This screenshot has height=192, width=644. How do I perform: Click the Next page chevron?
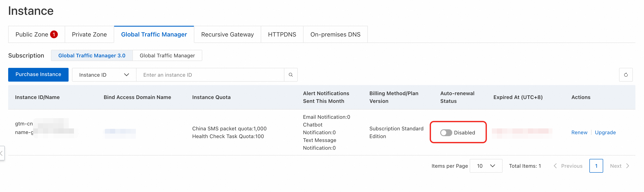coord(627,166)
